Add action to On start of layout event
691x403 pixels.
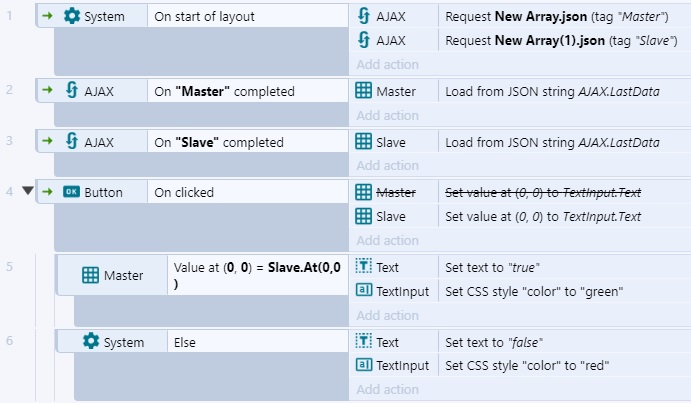(x=387, y=64)
